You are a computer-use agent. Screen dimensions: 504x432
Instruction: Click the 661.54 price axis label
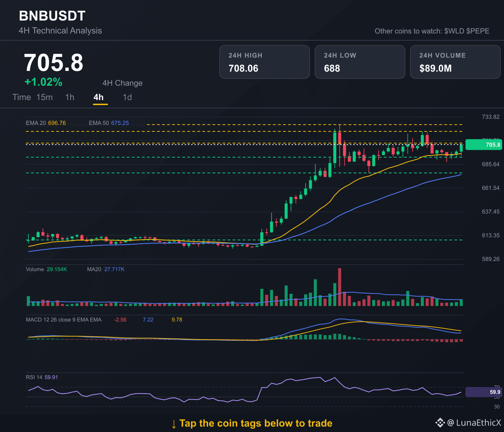[x=491, y=188]
